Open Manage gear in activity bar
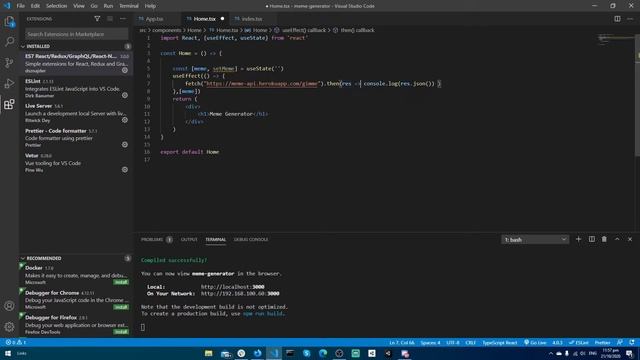The width and height of the screenshot is (640, 360). coord(9,327)
